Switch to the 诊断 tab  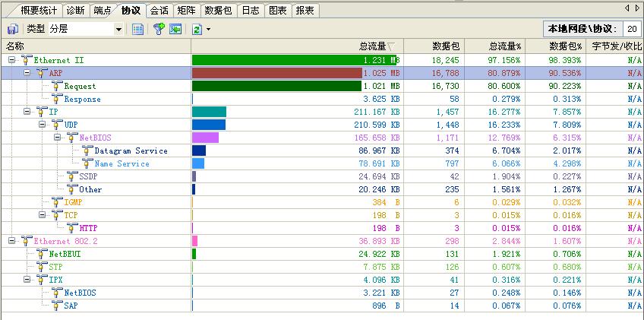pos(76,11)
